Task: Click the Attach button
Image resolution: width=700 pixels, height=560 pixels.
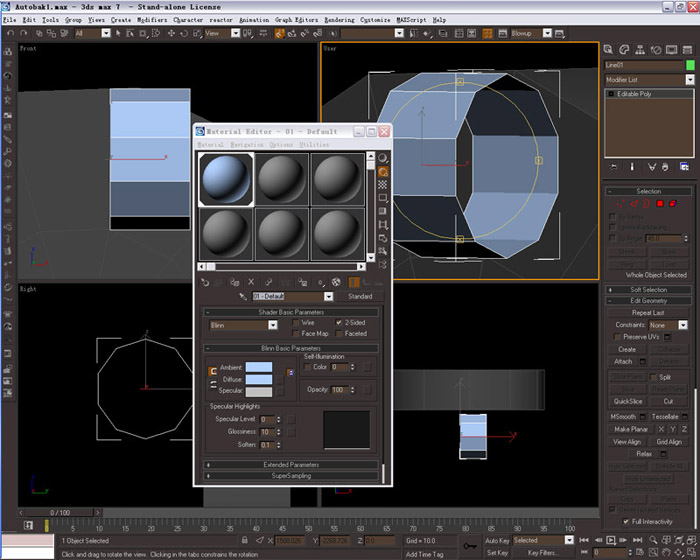Action: (x=623, y=362)
